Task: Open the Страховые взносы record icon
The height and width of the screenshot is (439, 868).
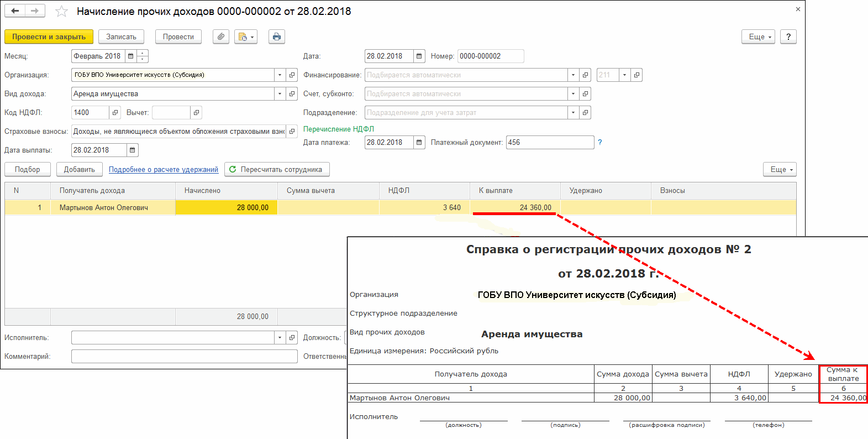Action: 292,131
